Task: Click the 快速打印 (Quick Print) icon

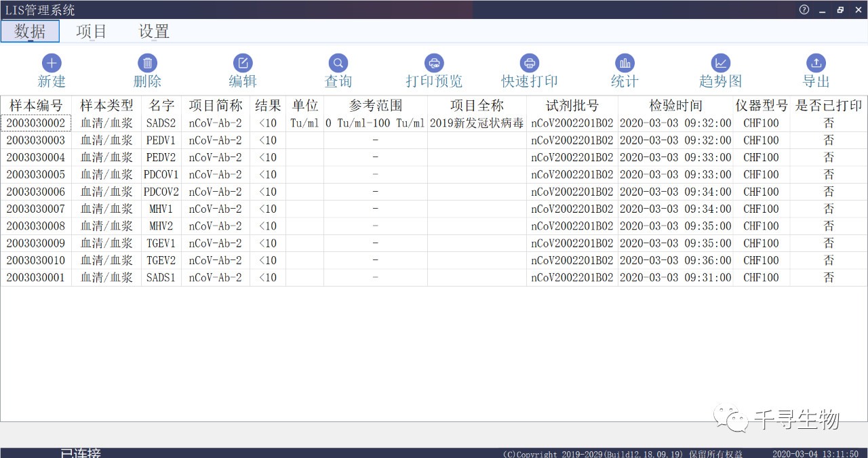Action: pyautogui.click(x=530, y=64)
